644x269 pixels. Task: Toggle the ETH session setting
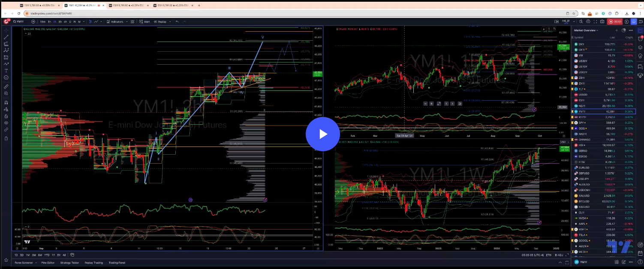pyautogui.click(x=549, y=255)
